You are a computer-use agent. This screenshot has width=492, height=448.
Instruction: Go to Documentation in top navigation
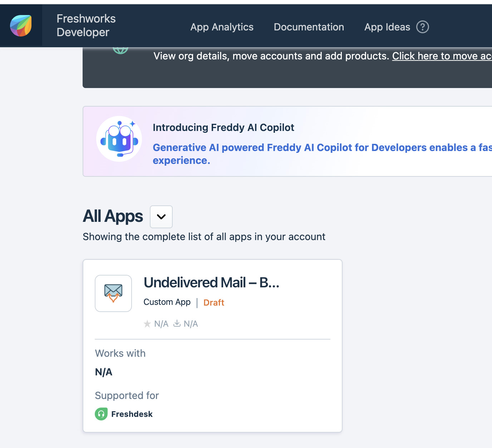(x=309, y=27)
